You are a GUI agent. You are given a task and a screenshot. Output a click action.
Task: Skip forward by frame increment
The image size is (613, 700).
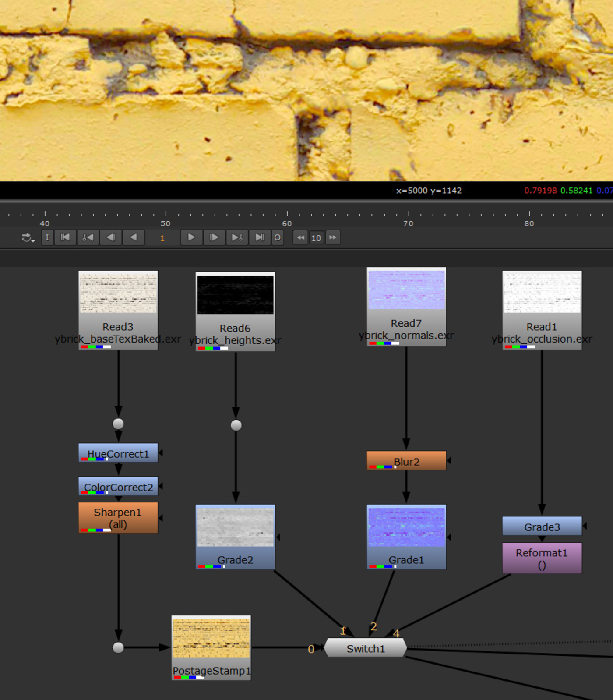point(333,237)
